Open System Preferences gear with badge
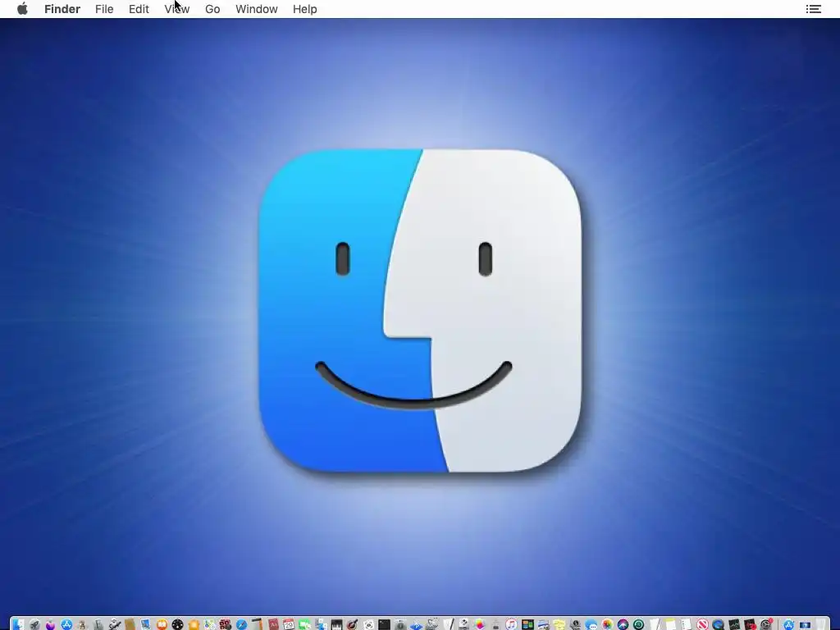This screenshot has width=840, height=630. 765,624
